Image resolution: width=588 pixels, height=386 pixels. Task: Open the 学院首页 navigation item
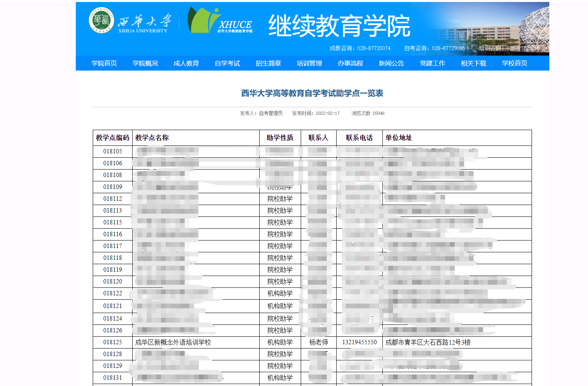104,63
